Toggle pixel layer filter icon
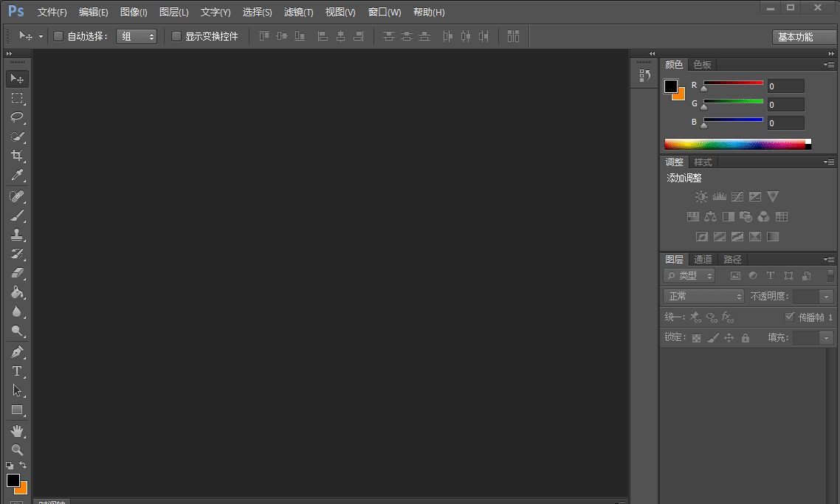The width and height of the screenshot is (840, 504). pyautogui.click(x=735, y=276)
